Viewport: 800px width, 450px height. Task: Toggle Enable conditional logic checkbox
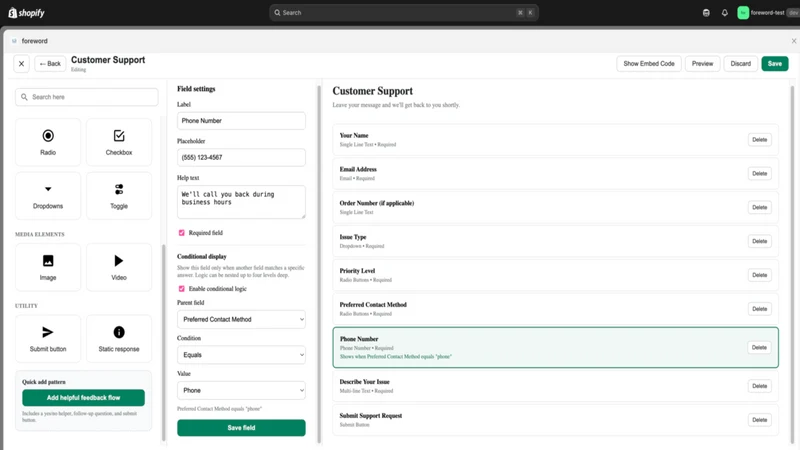(181, 289)
